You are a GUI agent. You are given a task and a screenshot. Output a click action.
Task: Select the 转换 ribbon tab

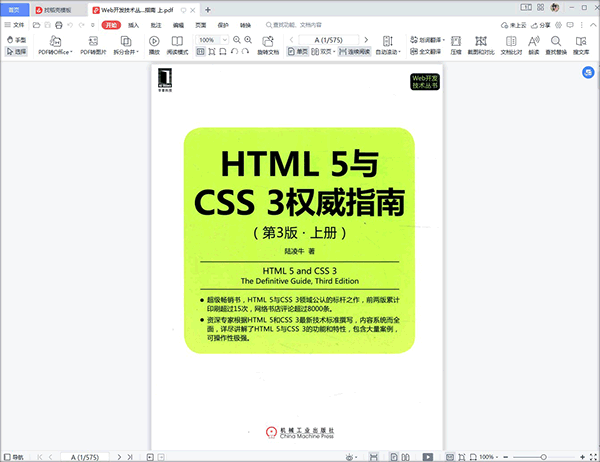tap(245, 25)
